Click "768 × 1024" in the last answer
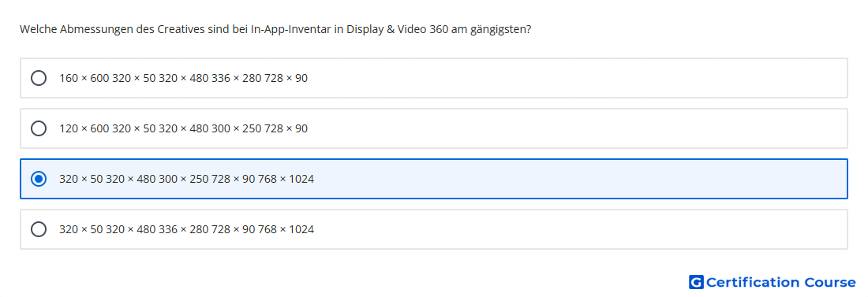868x297 pixels. coord(286,229)
